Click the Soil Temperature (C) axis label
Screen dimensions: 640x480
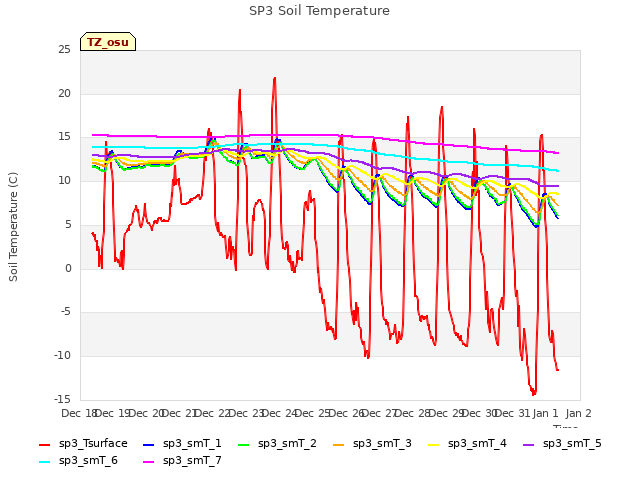[x=13, y=227]
